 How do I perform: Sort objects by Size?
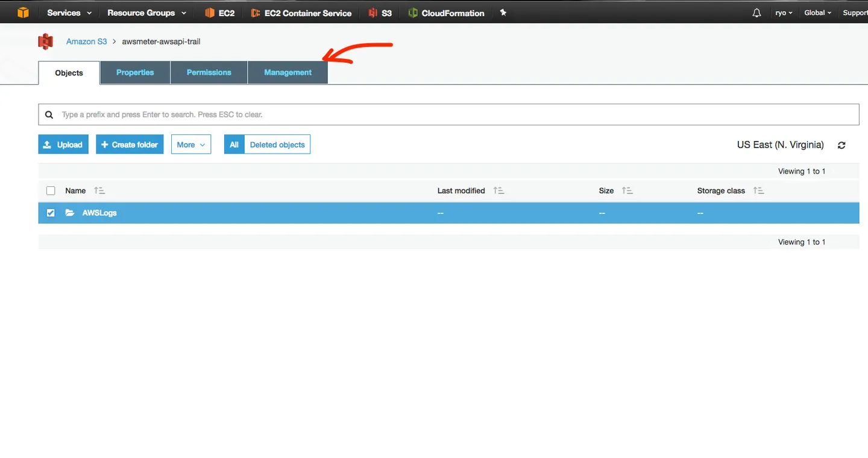pyautogui.click(x=627, y=190)
